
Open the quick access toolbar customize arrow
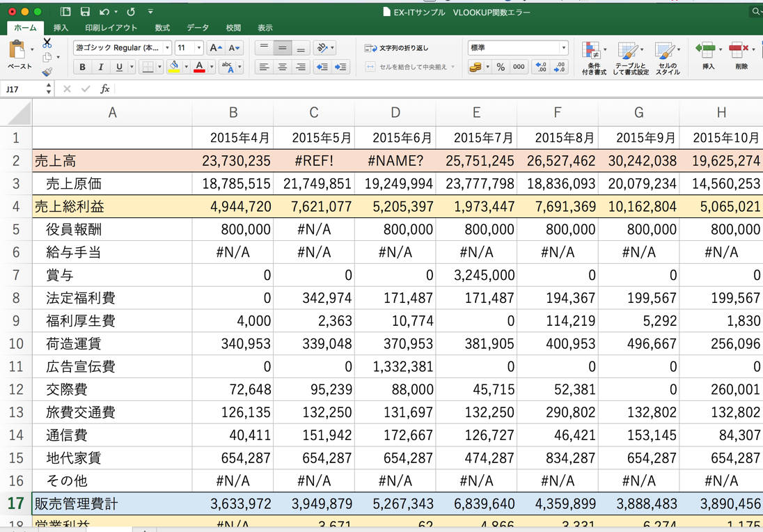pos(150,12)
